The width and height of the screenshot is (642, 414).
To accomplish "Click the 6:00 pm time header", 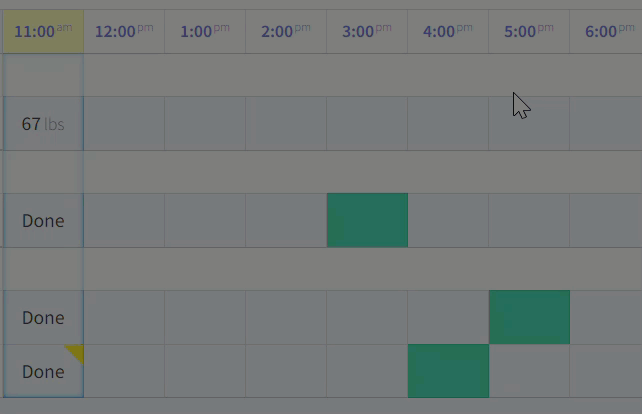I will pyautogui.click(x=608, y=31).
